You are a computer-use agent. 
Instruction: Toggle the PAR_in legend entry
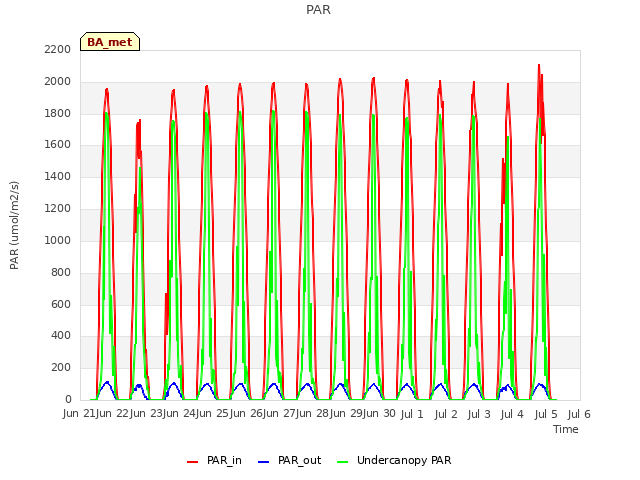(214, 460)
